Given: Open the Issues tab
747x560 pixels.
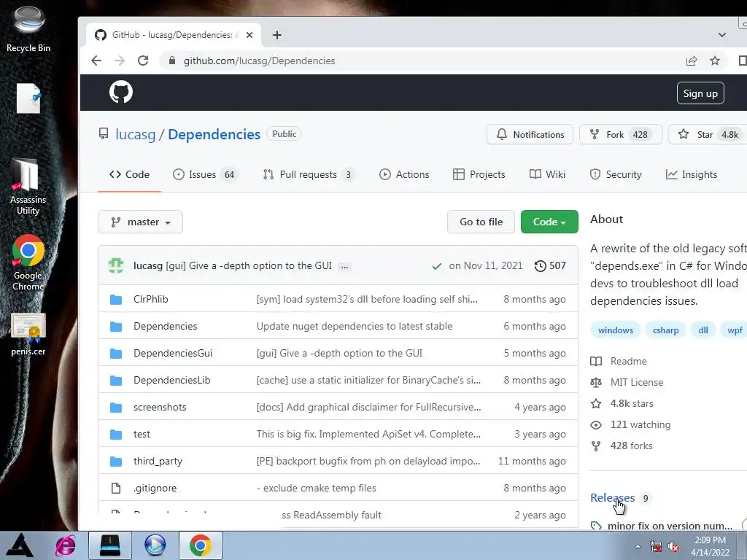Looking at the screenshot, I should 205,174.
